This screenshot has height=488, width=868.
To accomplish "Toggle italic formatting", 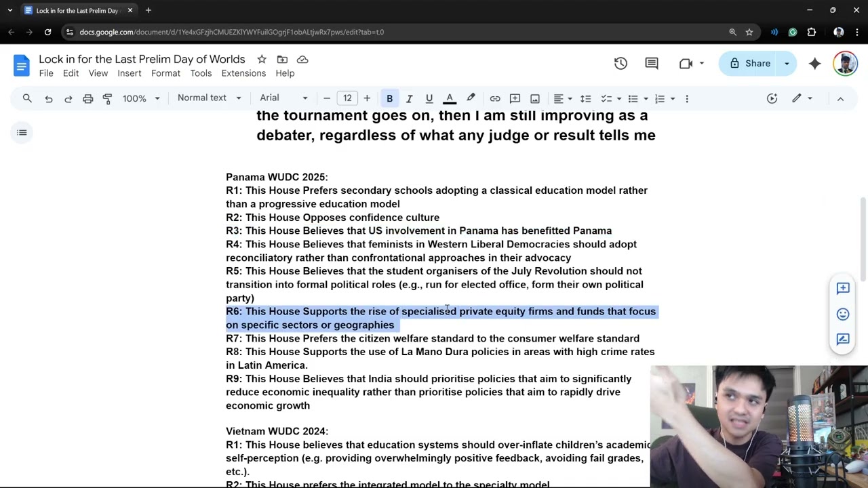I will pyautogui.click(x=409, y=98).
